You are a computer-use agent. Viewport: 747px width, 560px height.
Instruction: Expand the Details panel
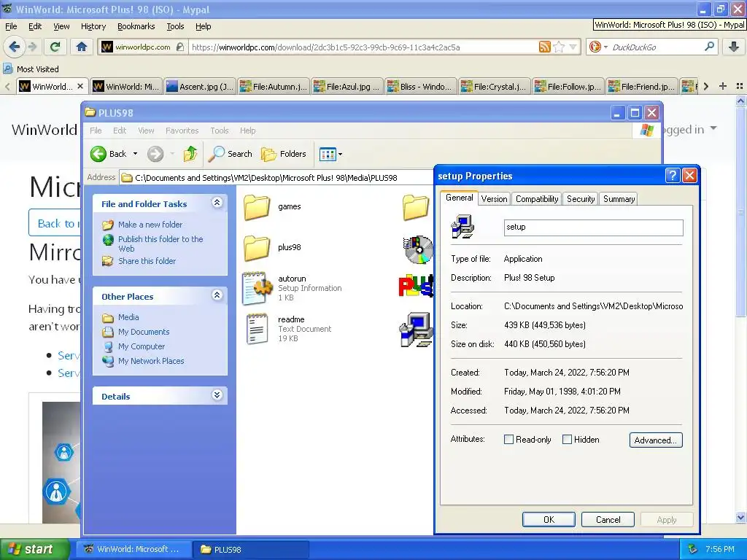[217, 395]
